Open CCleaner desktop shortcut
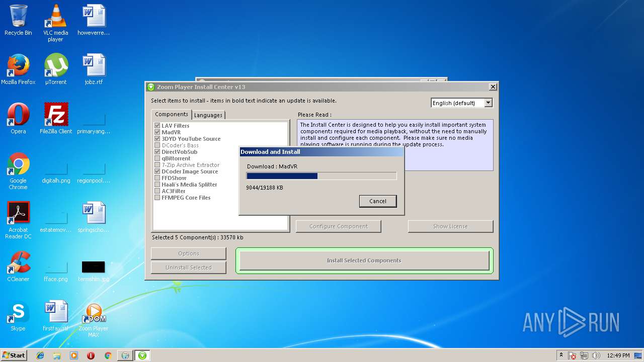Image resolution: width=644 pixels, height=362 pixels. [x=18, y=266]
